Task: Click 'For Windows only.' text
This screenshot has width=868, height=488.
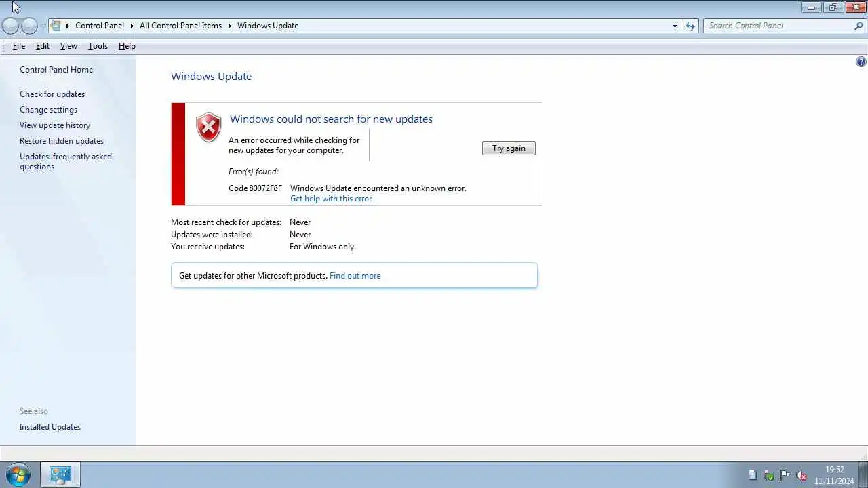Action: 323,247
